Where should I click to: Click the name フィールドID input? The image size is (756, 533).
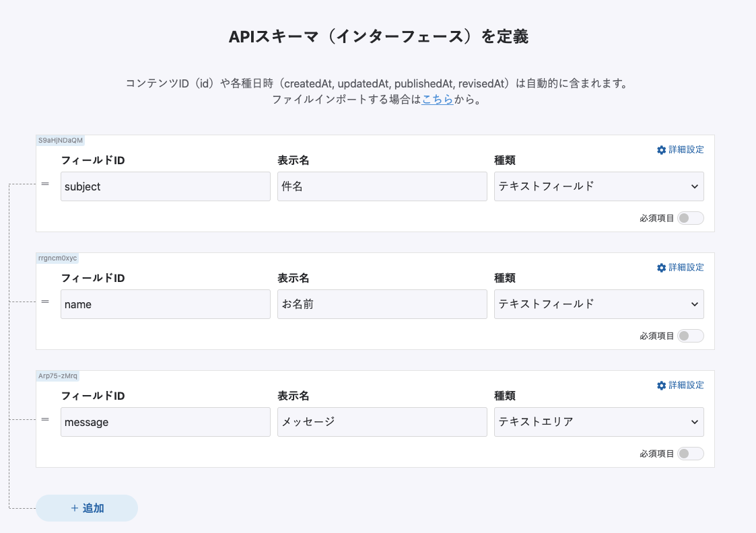[165, 304]
